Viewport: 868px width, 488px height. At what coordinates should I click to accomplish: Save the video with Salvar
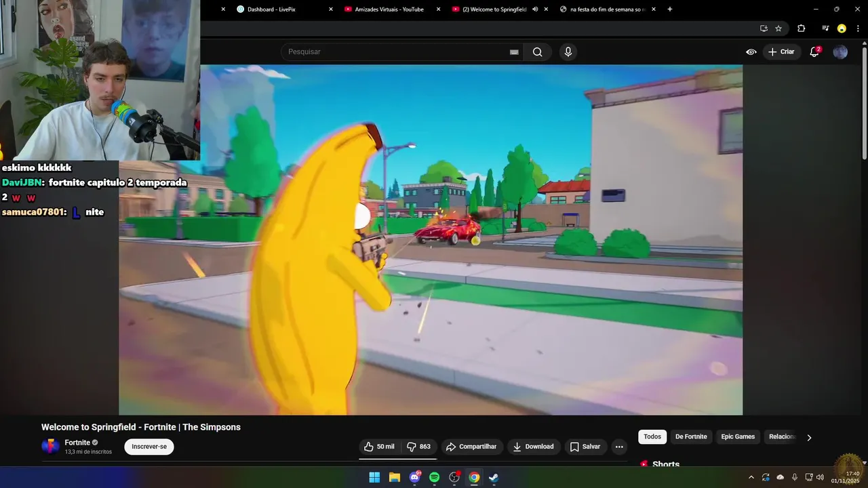tap(585, 447)
